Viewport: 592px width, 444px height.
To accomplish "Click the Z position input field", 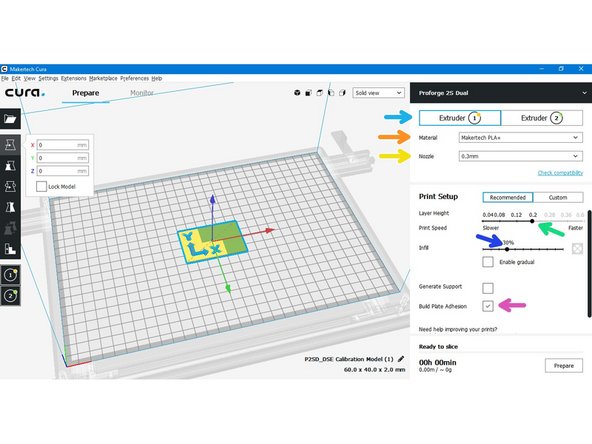I will pyautogui.click(x=63, y=171).
